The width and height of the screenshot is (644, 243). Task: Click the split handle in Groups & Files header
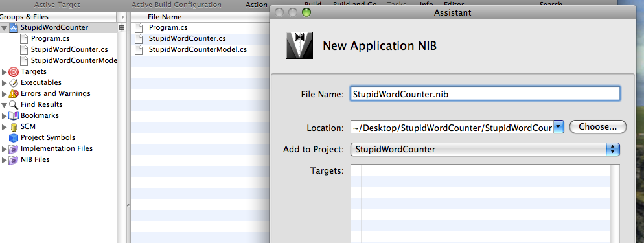pos(121,17)
